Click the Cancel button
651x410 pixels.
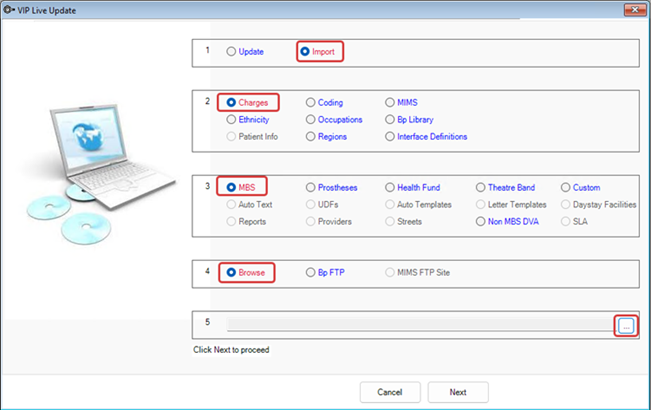pos(390,392)
